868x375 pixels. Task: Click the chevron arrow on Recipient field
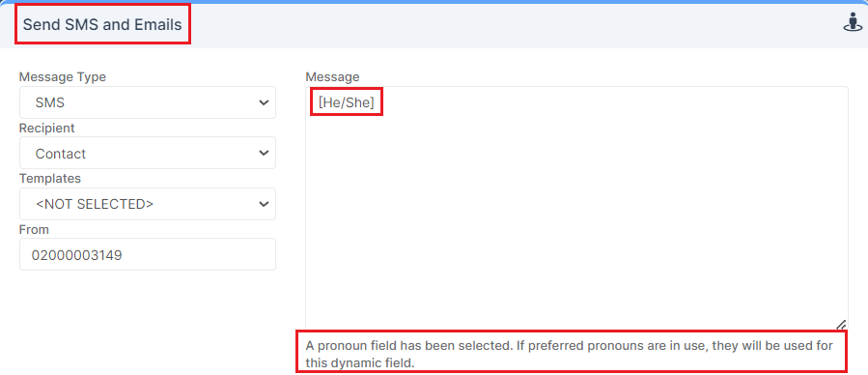tap(264, 154)
